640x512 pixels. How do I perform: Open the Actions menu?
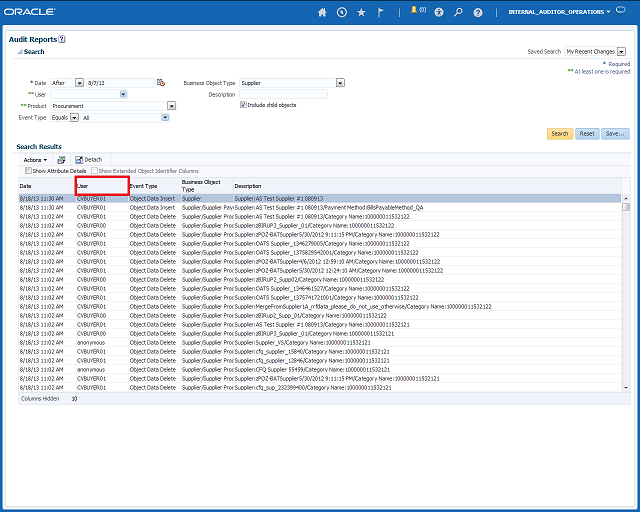35,160
